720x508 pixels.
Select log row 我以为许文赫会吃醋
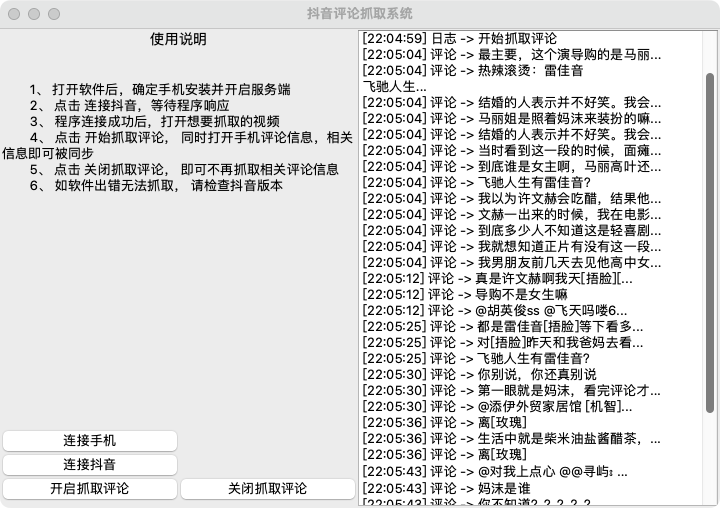pyautogui.click(x=512, y=198)
